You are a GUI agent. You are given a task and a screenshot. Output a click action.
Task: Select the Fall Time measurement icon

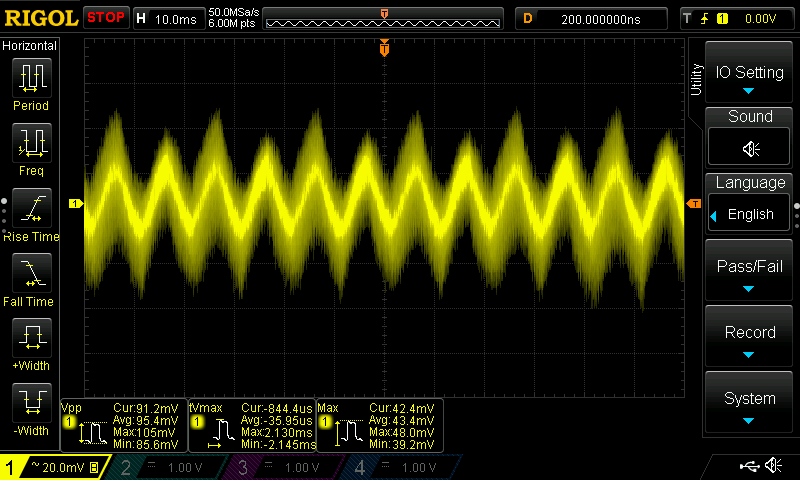click(32, 272)
